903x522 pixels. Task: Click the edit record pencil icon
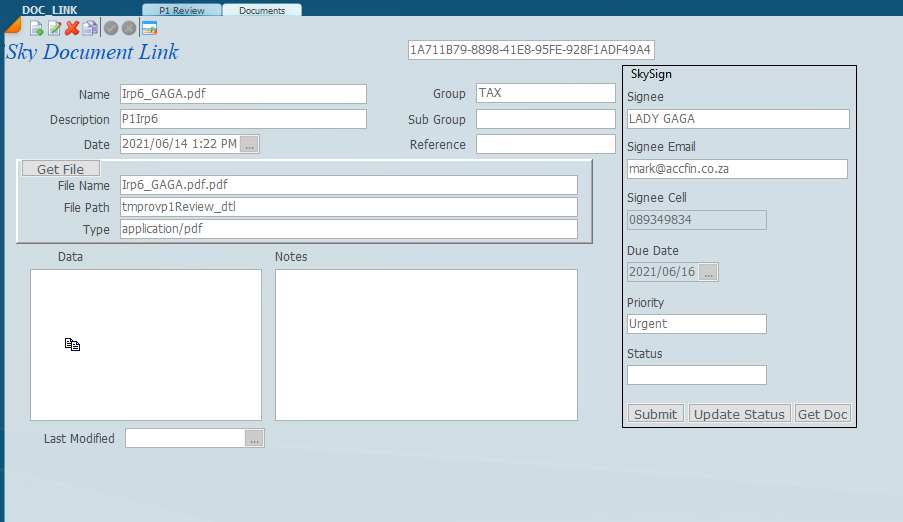click(55, 28)
